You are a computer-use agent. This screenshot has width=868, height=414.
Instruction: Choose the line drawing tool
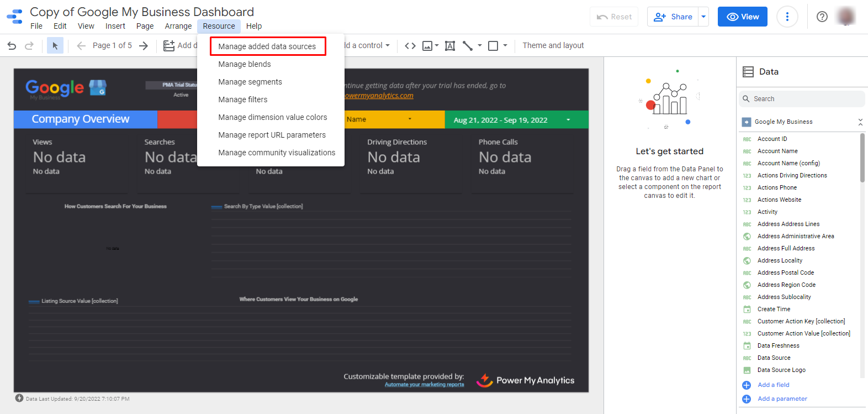click(x=468, y=46)
